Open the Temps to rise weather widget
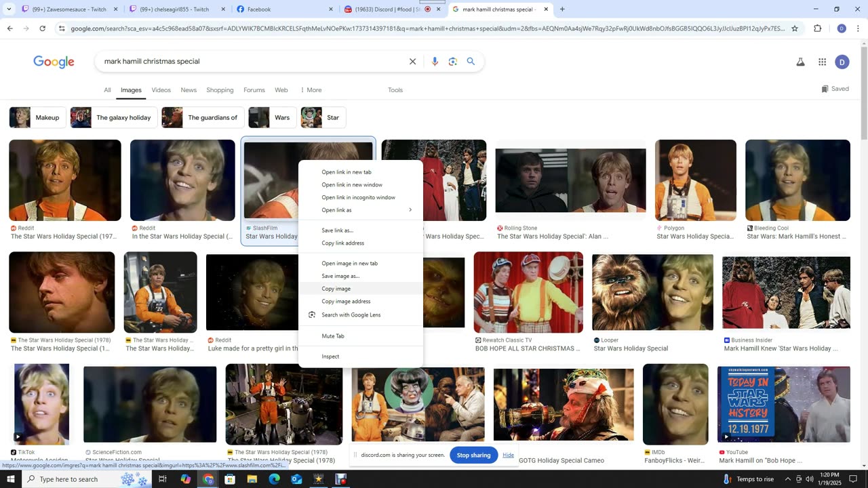Screen dimensions: 868x488 748,479
